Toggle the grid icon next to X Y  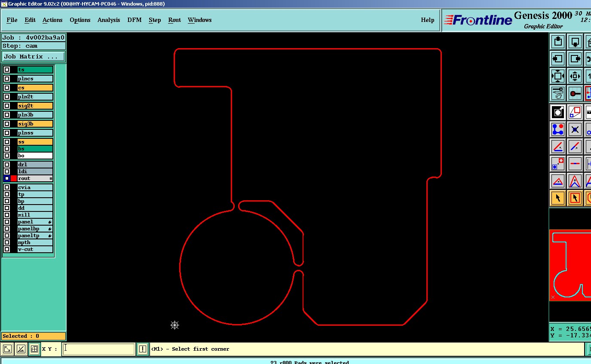tap(34, 349)
